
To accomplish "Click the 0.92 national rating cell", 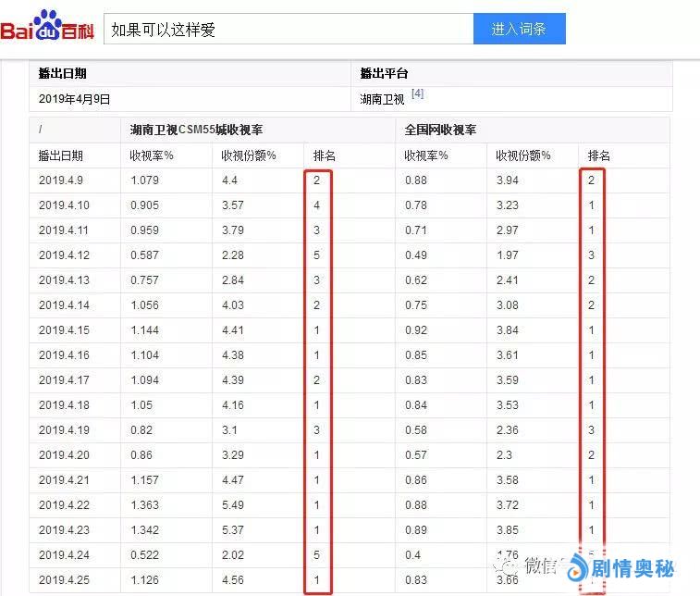I will point(416,330).
